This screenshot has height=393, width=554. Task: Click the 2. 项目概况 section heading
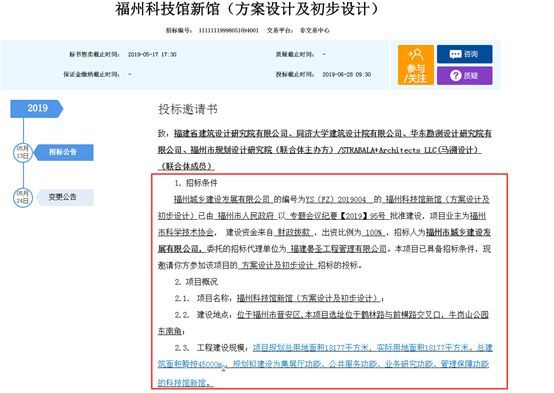click(196, 282)
